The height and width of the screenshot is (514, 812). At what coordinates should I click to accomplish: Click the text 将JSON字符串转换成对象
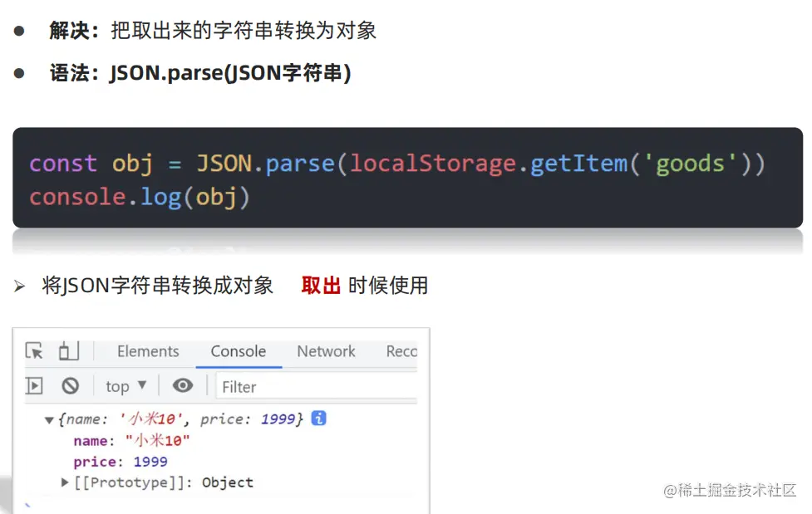157,285
